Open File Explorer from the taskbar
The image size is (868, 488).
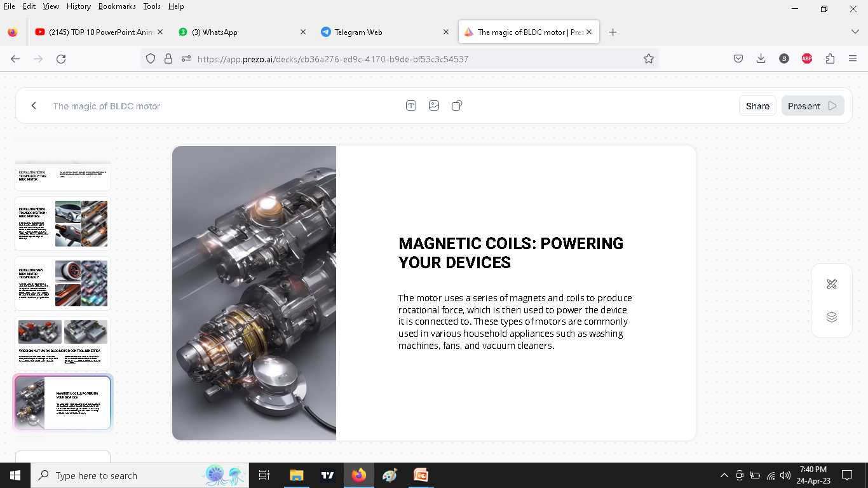pos(296,475)
